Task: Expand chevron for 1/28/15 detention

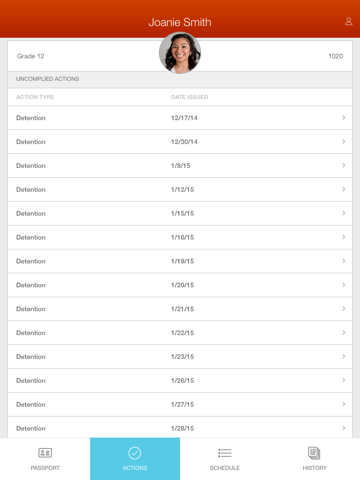Action: tap(344, 428)
